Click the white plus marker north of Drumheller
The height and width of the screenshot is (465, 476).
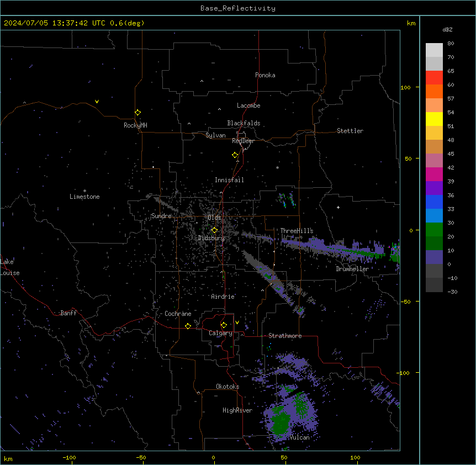coord(338,207)
